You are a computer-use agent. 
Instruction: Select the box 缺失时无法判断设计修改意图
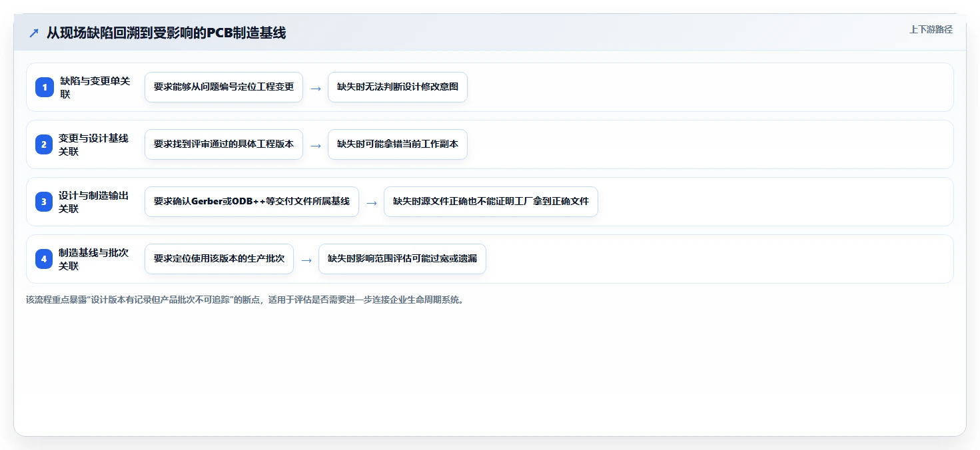click(398, 87)
